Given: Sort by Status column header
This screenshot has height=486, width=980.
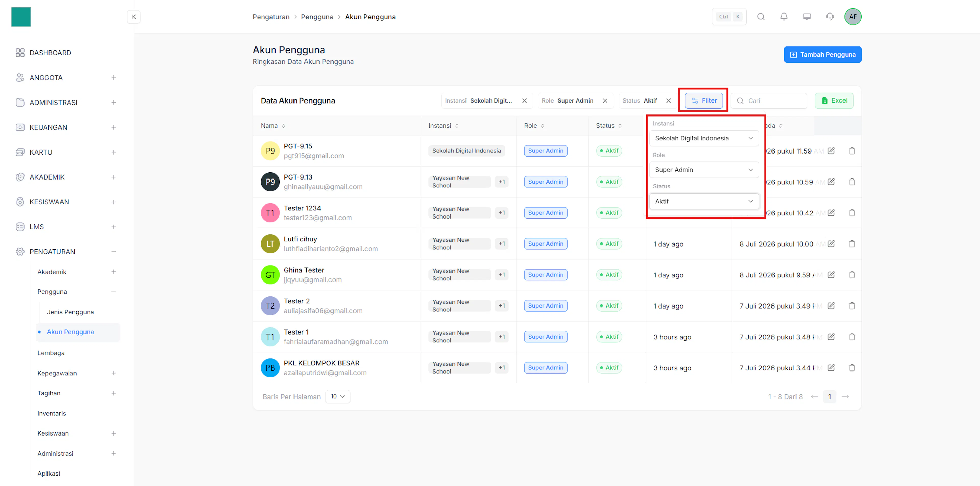Looking at the screenshot, I should (x=609, y=126).
